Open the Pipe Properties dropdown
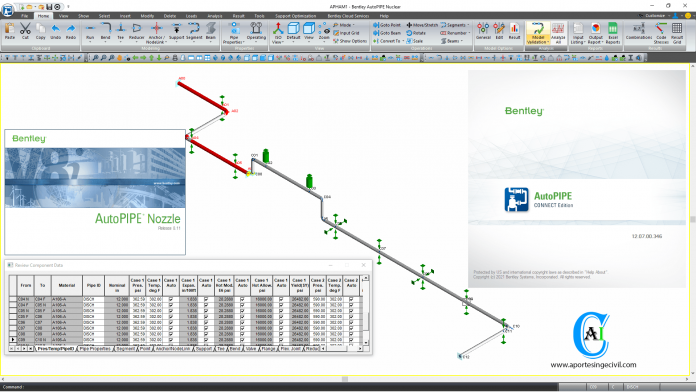The height and width of the screenshot is (392, 696). [234, 33]
